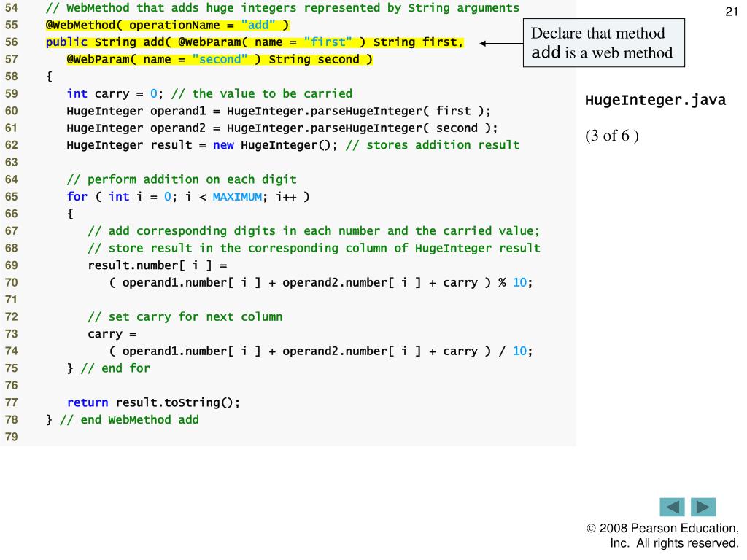Select the operand2 parseHugeInteger( second ) line
This screenshot has width=747, height=560.
(x=282, y=128)
